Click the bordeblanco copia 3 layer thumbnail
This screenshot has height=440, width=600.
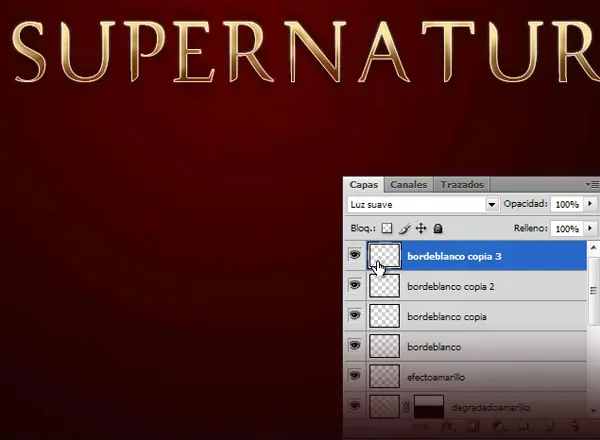(384, 256)
